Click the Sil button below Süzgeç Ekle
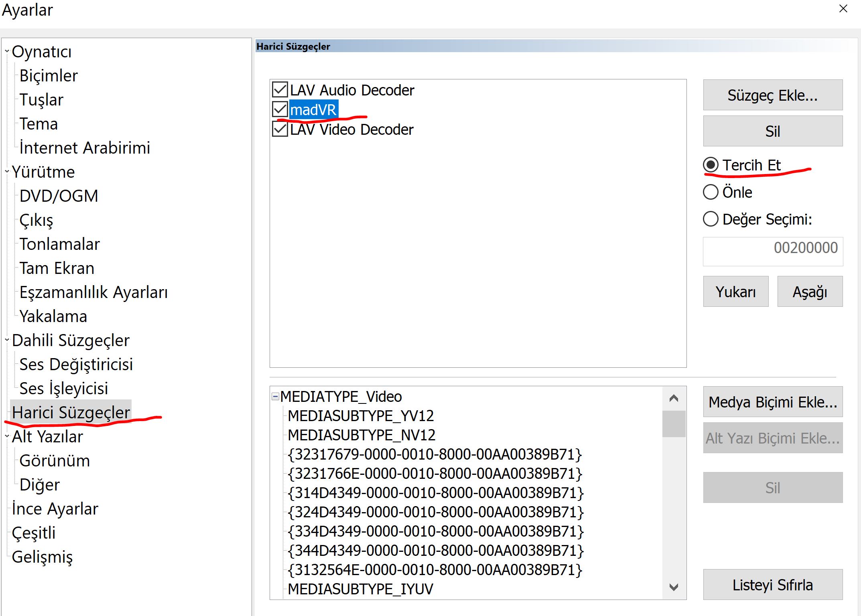Screen dimensions: 861x616 point(773,131)
